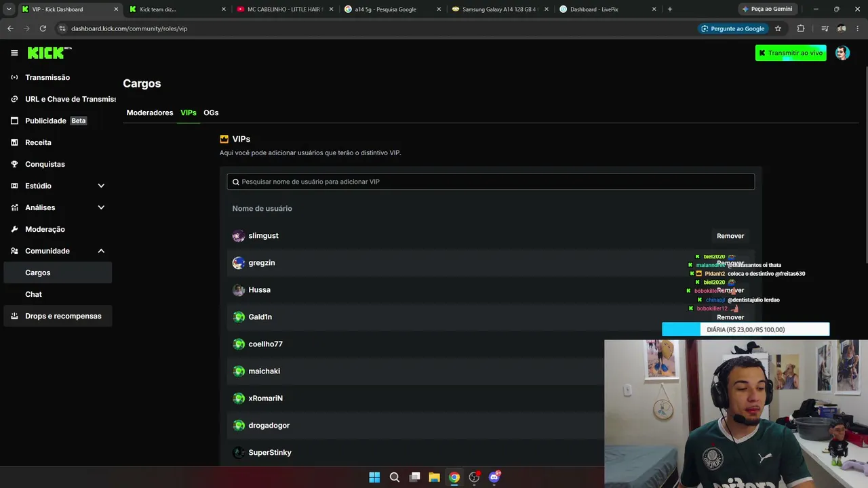
Task: Click the browser address bar URL
Action: click(x=129, y=28)
